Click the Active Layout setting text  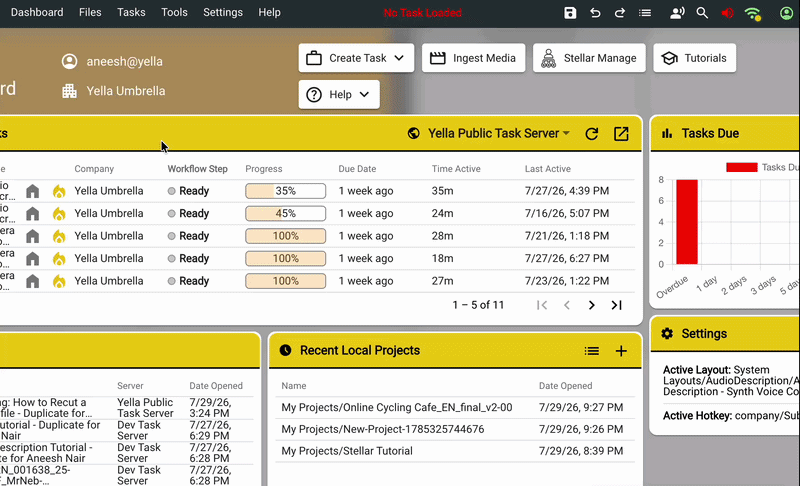[731, 381]
